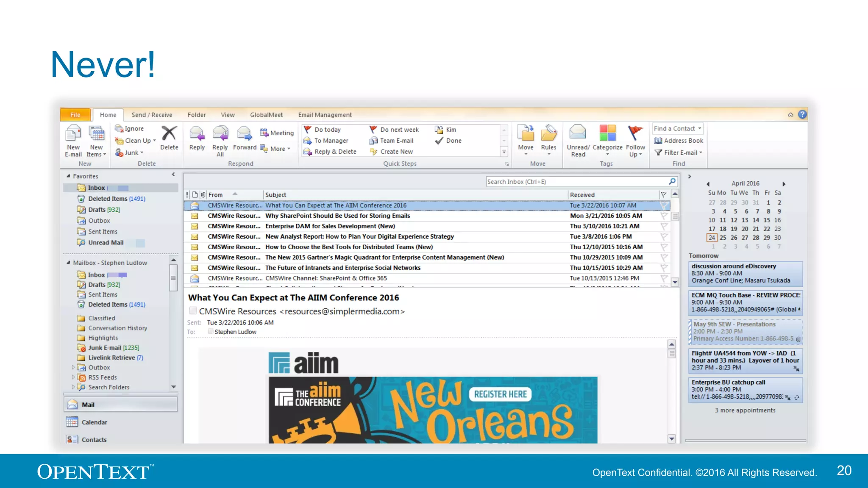Screen dimensions: 868x488
Task: Click the search magnifier in Search Inbox
Action: click(x=672, y=181)
